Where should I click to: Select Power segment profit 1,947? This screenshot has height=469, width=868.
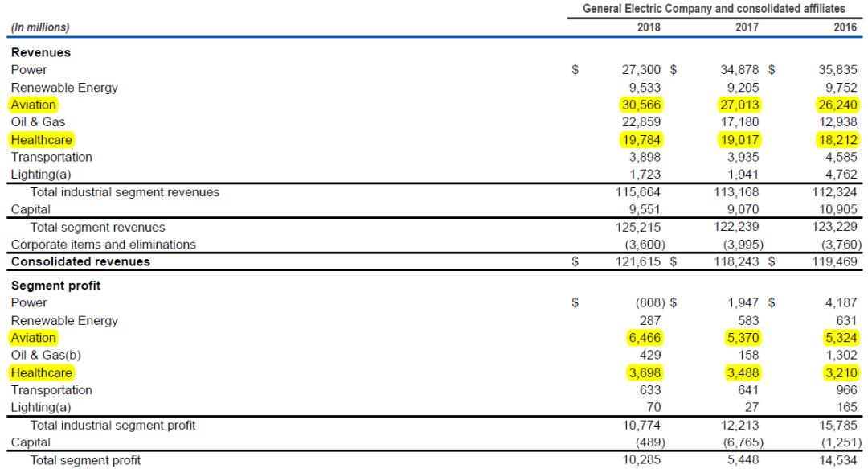[743, 302]
